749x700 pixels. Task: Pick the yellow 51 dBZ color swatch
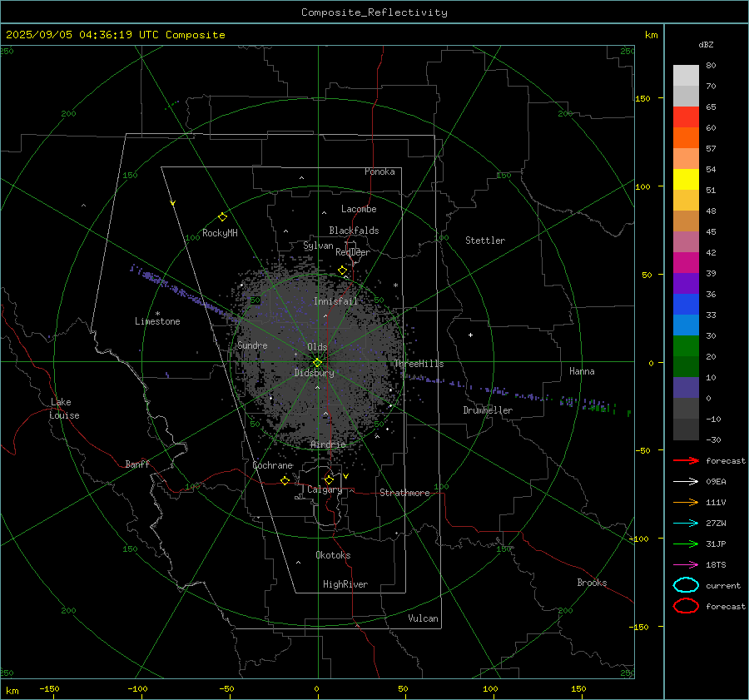[686, 180]
